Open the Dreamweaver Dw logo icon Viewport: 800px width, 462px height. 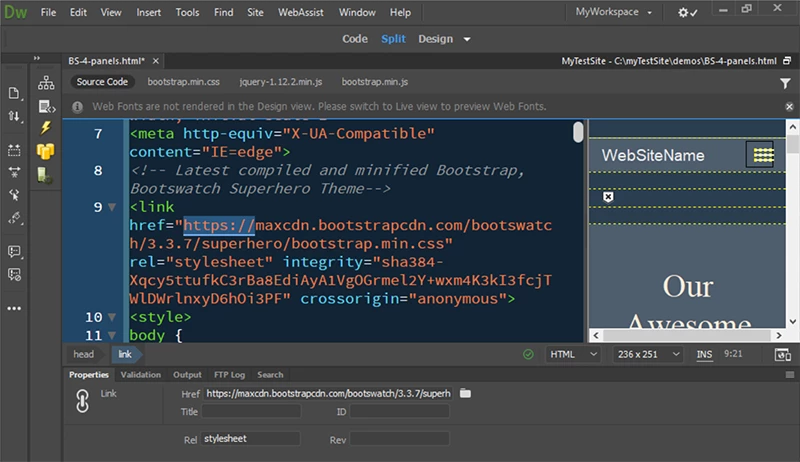click(15, 12)
